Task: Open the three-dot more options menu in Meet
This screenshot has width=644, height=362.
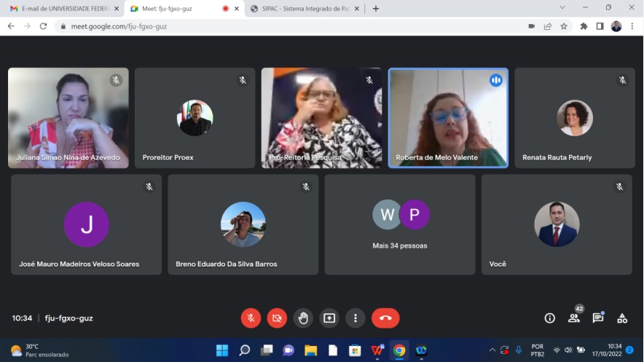Action: (x=355, y=318)
